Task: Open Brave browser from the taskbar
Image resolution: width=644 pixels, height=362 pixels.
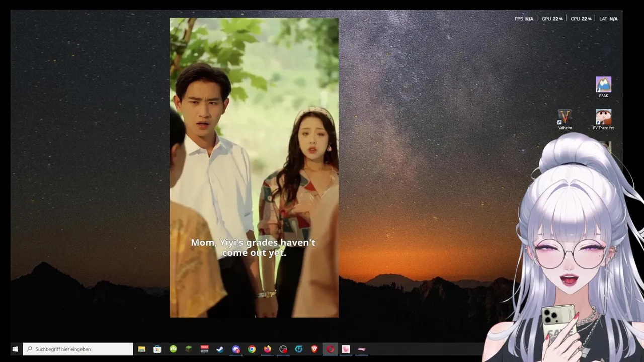Action: pyautogui.click(x=314, y=349)
